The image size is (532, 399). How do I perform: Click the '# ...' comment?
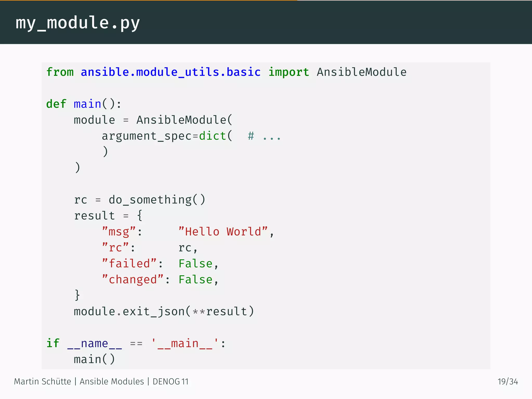coord(264,136)
